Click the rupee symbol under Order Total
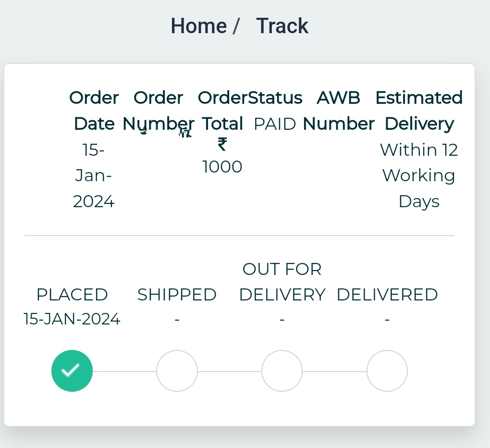Viewport: 490px width, 448px height. tap(222, 144)
